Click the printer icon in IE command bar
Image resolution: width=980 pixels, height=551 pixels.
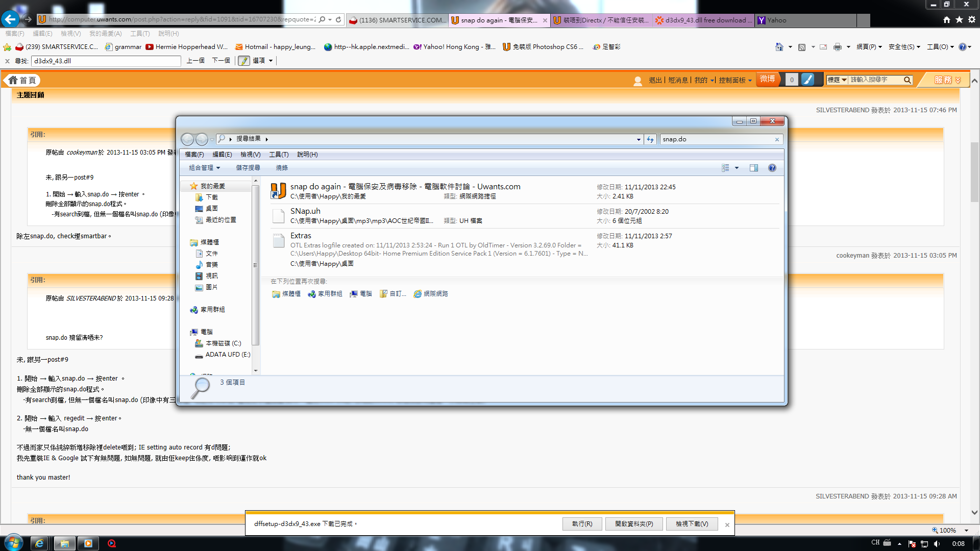pos(837,47)
